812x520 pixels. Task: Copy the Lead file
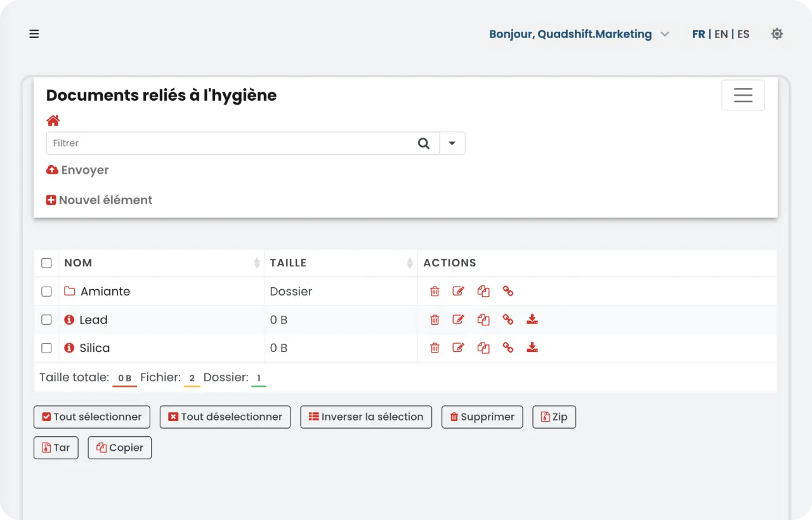point(483,320)
